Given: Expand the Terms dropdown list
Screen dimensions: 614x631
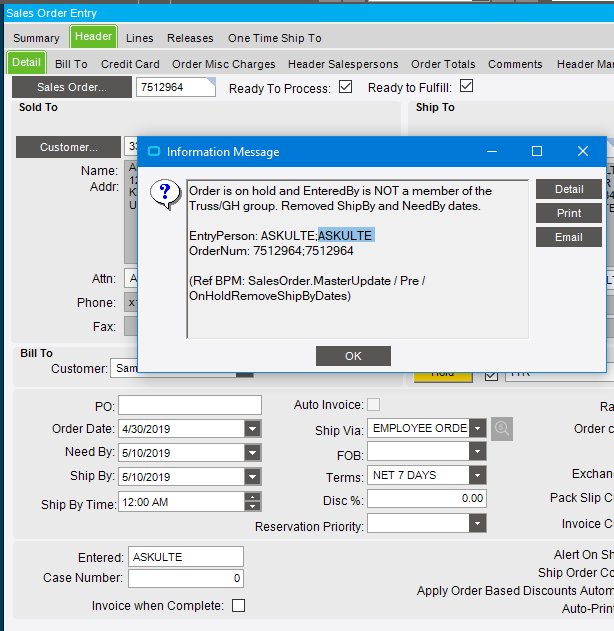Looking at the screenshot, I should (x=477, y=475).
